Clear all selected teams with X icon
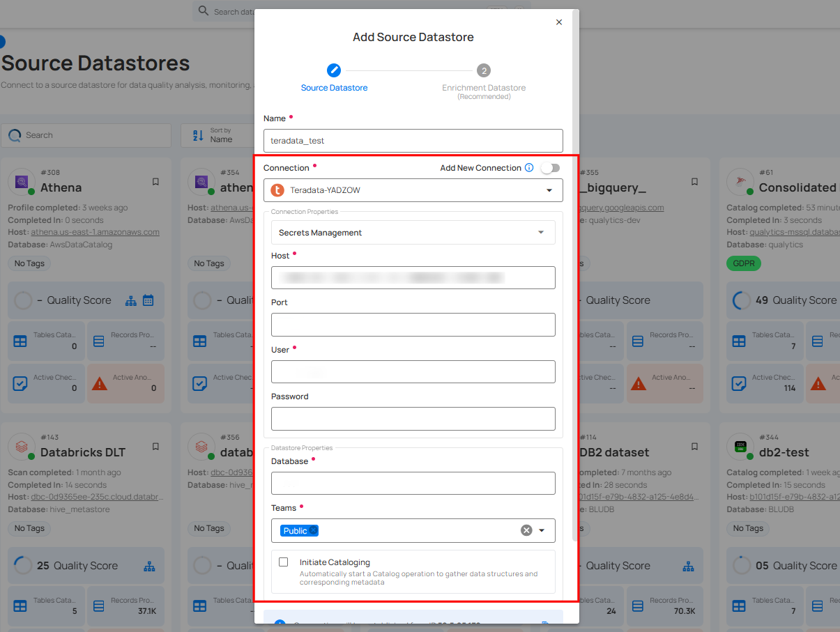This screenshot has height=632, width=840. pos(526,530)
